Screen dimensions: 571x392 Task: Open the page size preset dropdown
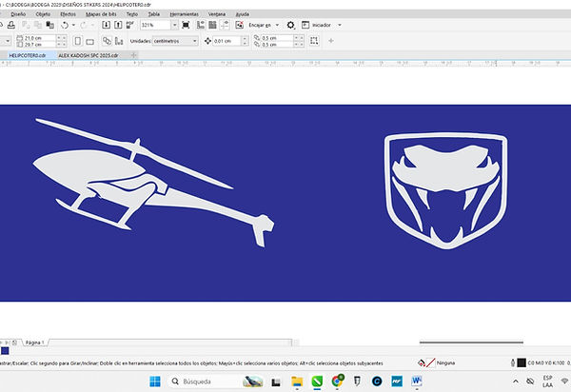click(8, 41)
